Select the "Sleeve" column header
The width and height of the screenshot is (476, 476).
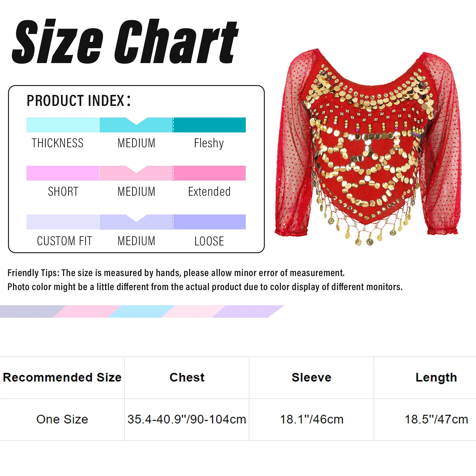tap(311, 378)
